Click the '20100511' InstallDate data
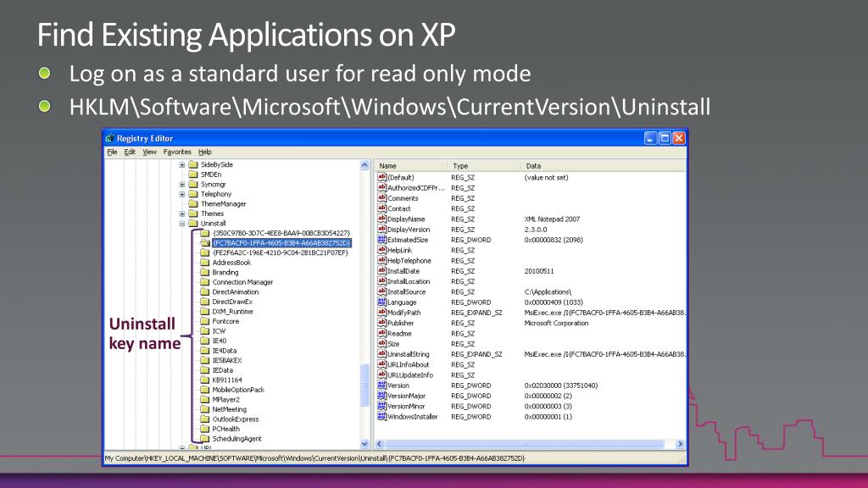The width and height of the screenshot is (868, 488). point(538,271)
